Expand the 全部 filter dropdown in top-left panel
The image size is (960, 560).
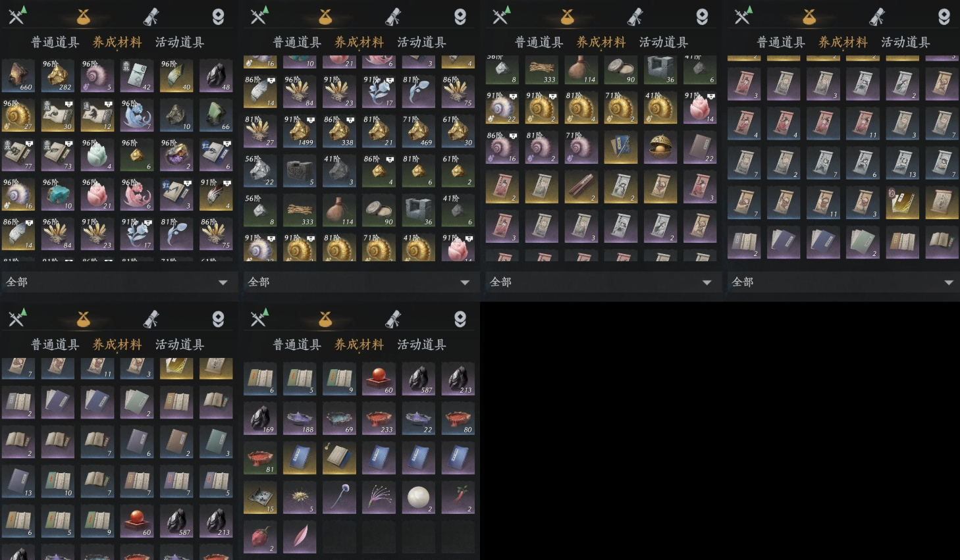click(x=117, y=282)
